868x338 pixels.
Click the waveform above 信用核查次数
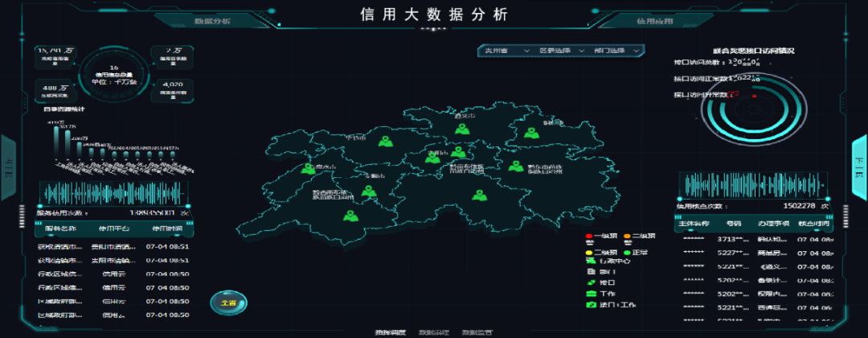(753, 184)
